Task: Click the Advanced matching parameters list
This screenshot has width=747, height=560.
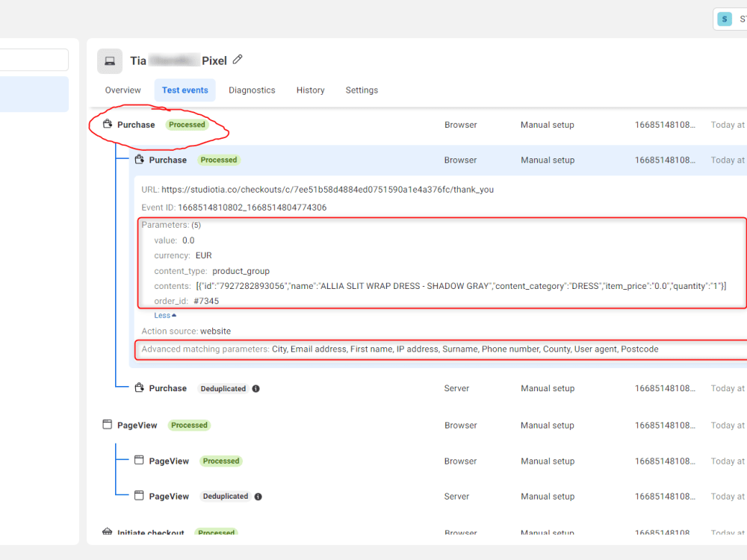Action: 465,349
